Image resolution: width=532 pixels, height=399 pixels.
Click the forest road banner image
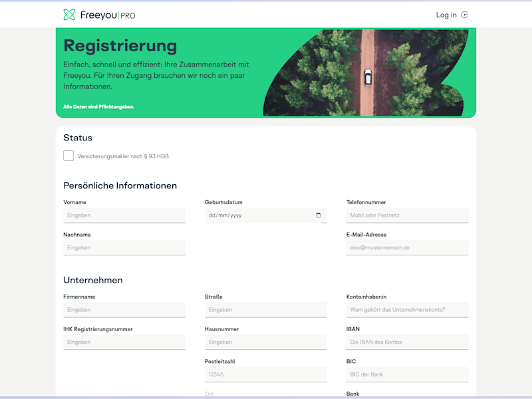point(366,72)
